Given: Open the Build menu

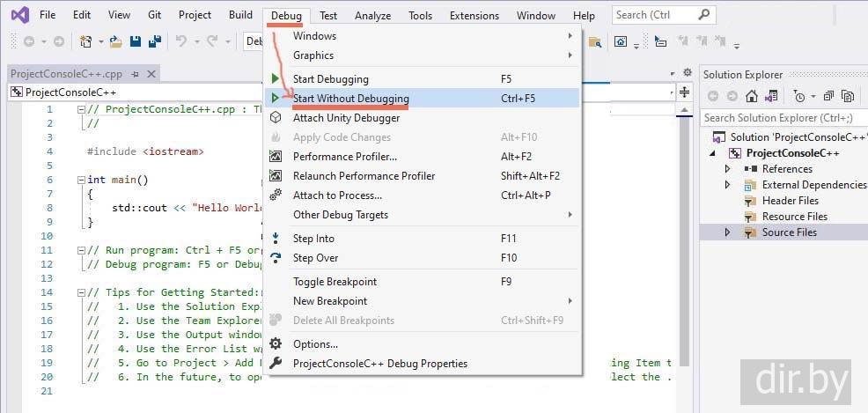Looking at the screenshot, I should [x=241, y=15].
